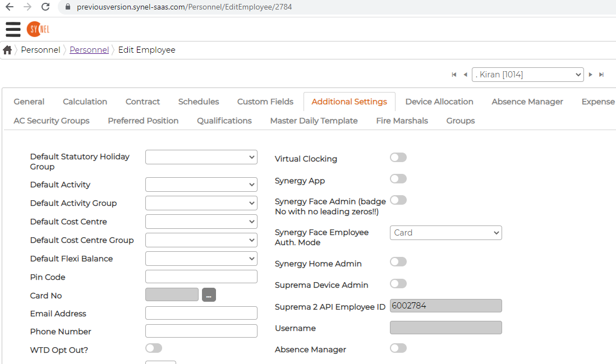Open the Default Activity dropdown
Screen dimensions: 616x364
coord(201,185)
